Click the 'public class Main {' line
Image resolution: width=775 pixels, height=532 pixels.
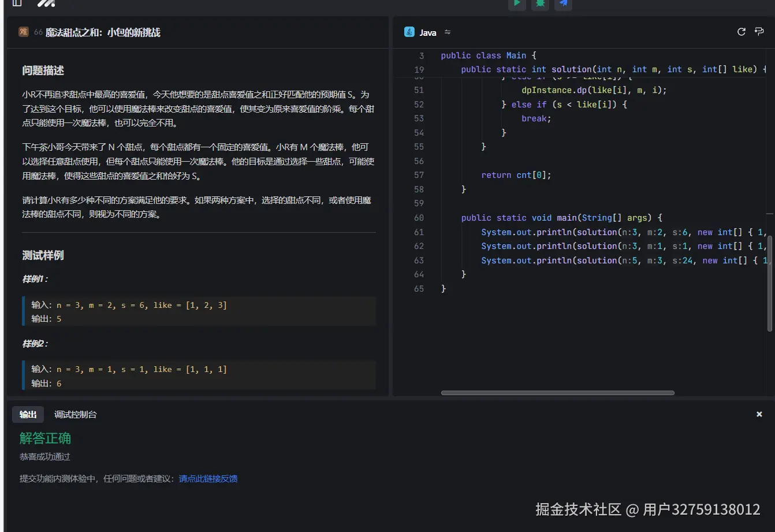(489, 55)
